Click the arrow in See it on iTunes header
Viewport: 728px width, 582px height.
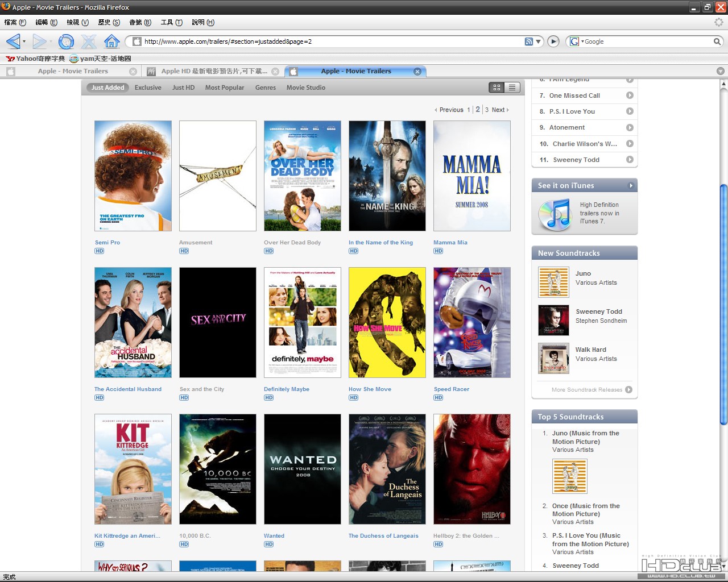click(631, 186)
